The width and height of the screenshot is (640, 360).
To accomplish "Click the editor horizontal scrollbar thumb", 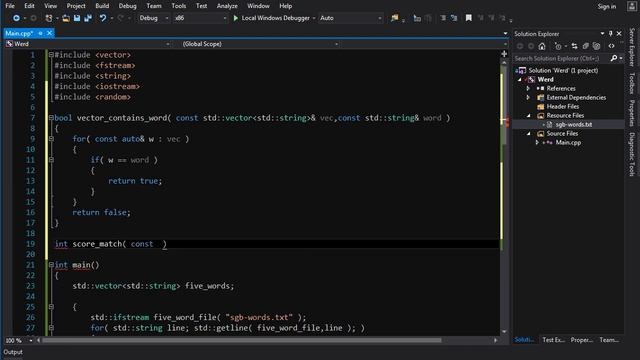I will click(x=242, y=340).
